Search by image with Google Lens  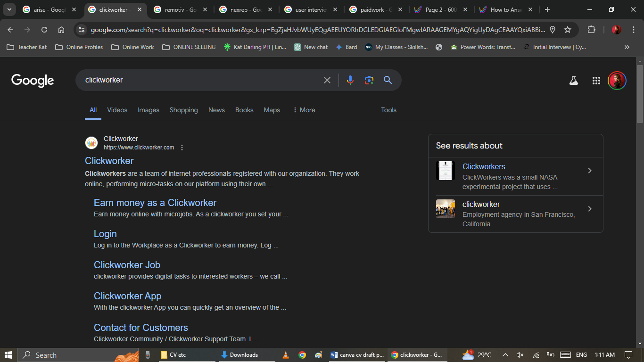coord(369,80)
